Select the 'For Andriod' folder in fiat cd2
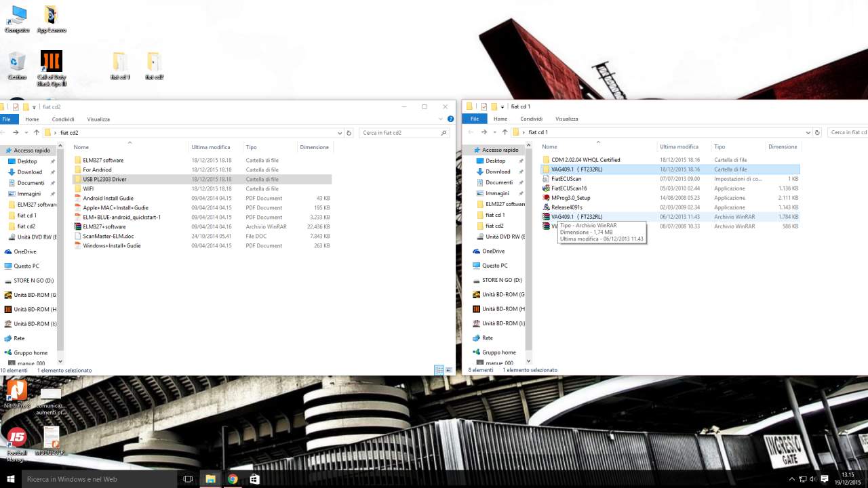Screen dimensions: 868x488 click(202, 170)
